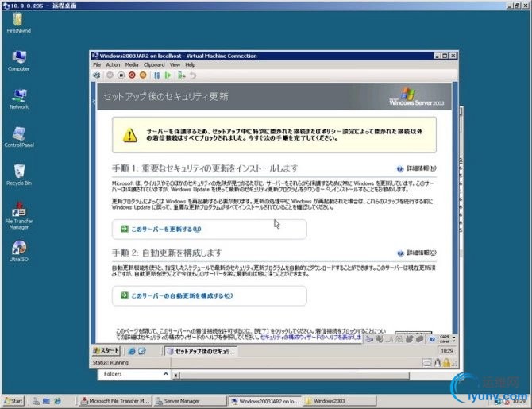This screenshot has height=409, width=532.
Task: Open the File menu of VM Connection
Action: pyautogui.click(x=97, y=64)
